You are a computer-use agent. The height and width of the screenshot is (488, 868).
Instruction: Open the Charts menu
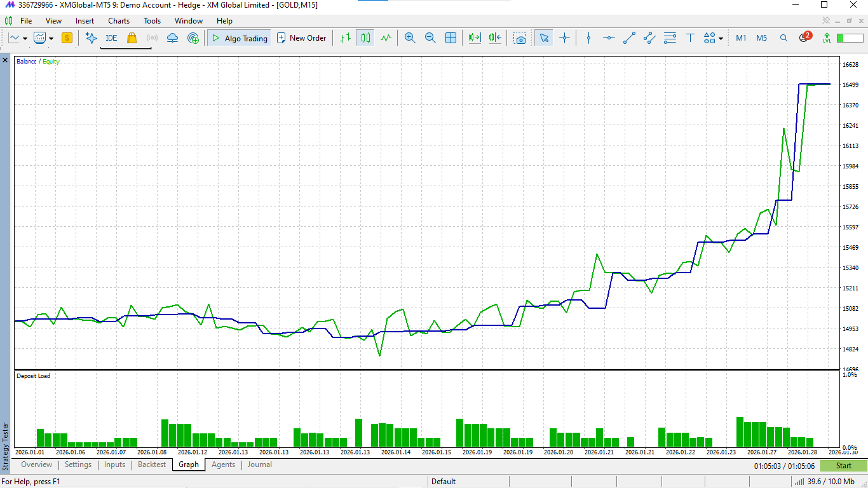coord(119,21)
